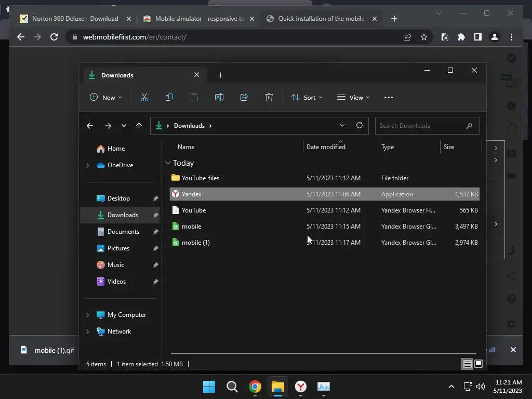Collapse the Today group
This screenshot has height=399, width=532.
coord(168,163)
